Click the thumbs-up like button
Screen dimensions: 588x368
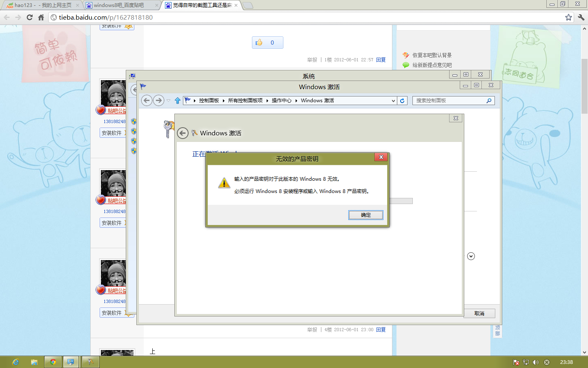pyautogui.click(x=267, y=43)
